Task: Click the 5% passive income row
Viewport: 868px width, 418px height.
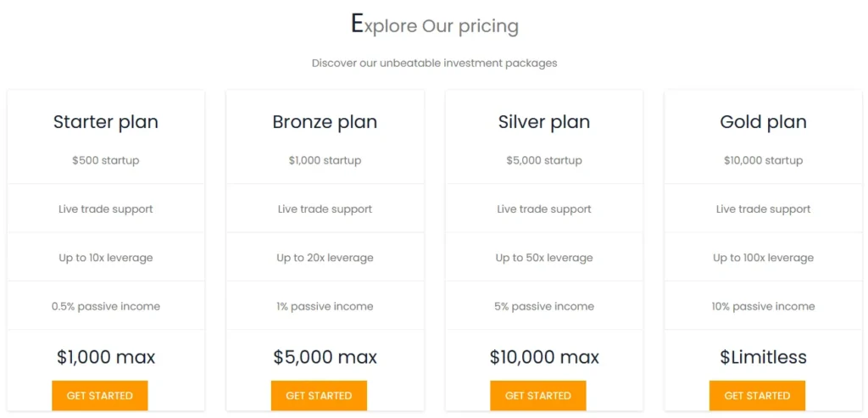Action: click(544, 306)
